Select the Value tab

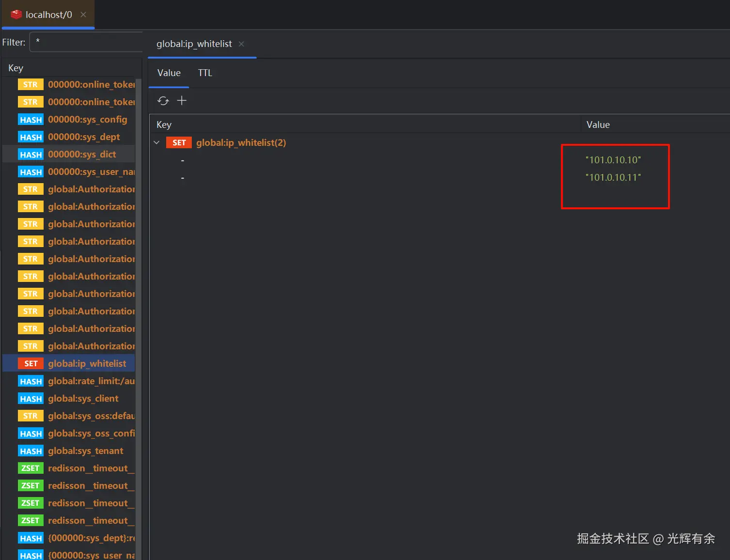[169, 73]
